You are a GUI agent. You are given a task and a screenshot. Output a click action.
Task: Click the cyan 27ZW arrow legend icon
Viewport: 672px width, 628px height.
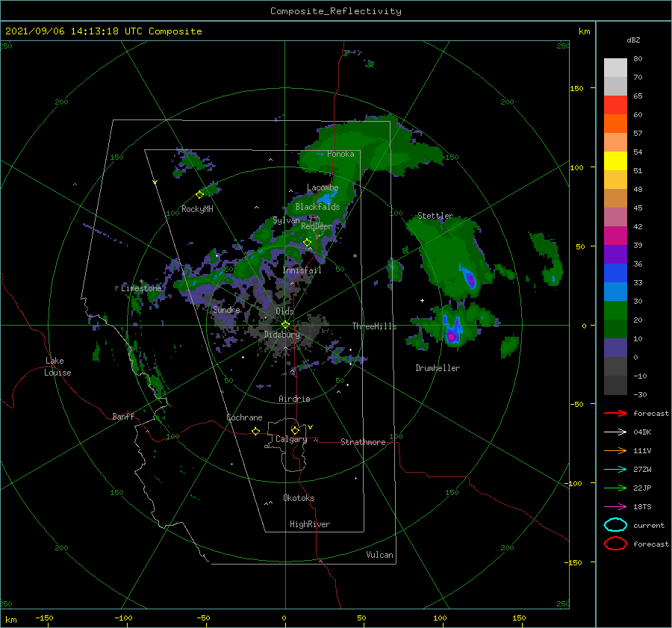tap(615, 470)
